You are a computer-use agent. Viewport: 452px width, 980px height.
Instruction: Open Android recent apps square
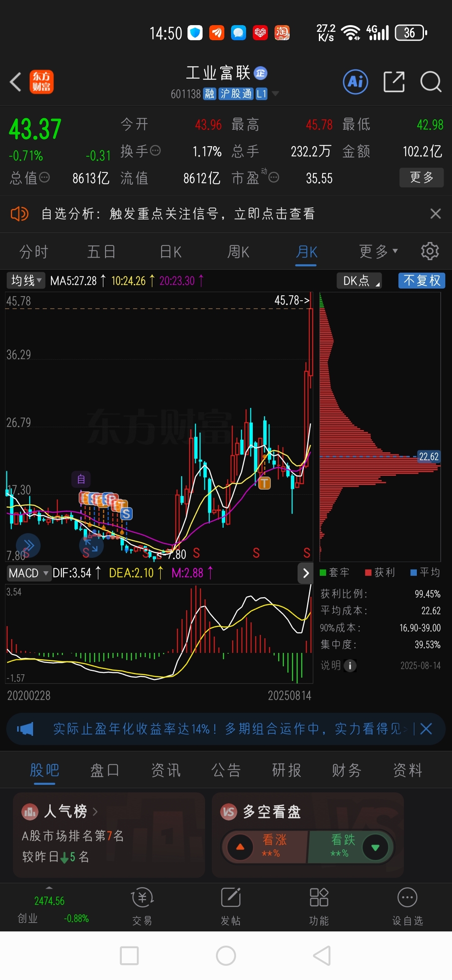[129, 956]
